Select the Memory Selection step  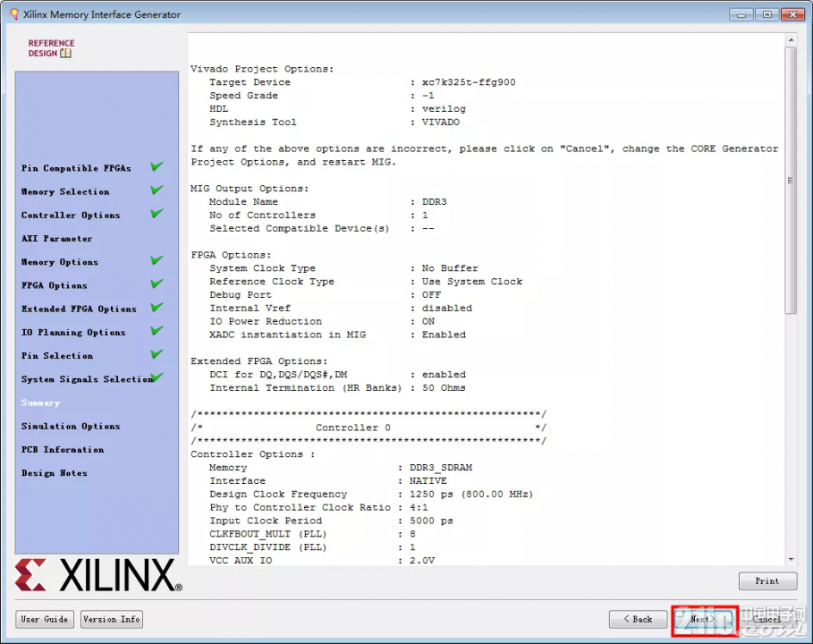pyautogui.click(x=65, y=191)
